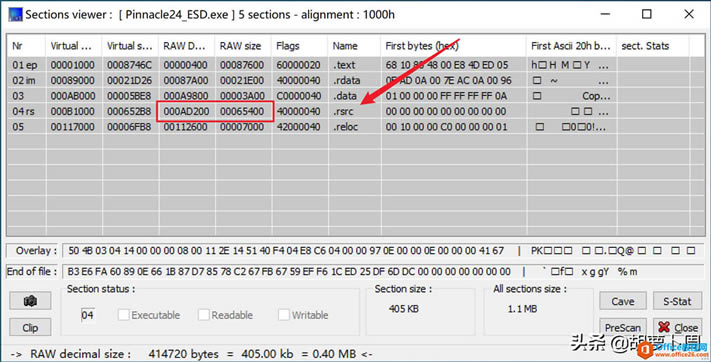Click virtual offset 000B1000
Viewport: 711px width, 362px height.
[73, 111]
